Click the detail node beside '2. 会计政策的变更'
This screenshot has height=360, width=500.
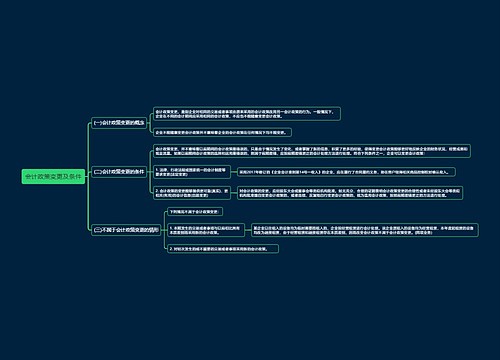tap(350, 193)
